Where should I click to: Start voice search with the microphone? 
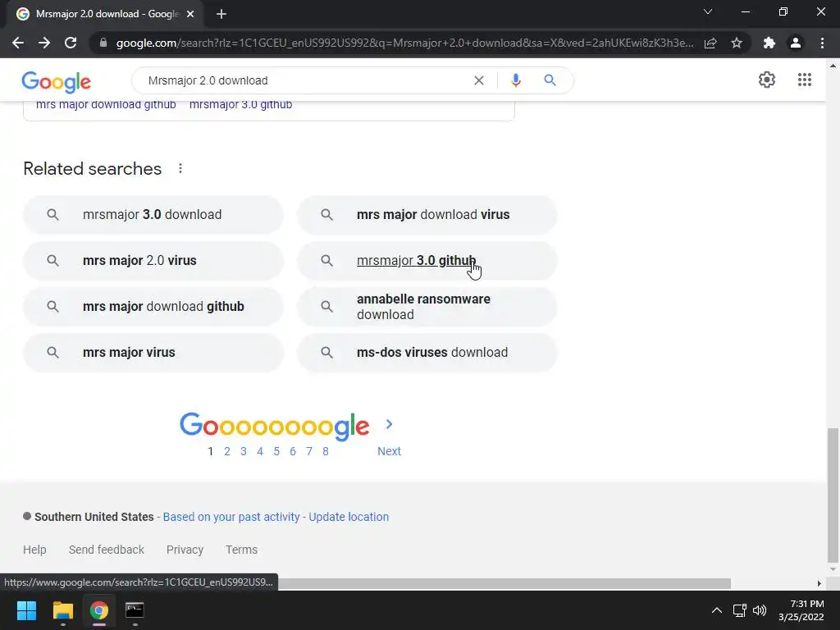516,80
